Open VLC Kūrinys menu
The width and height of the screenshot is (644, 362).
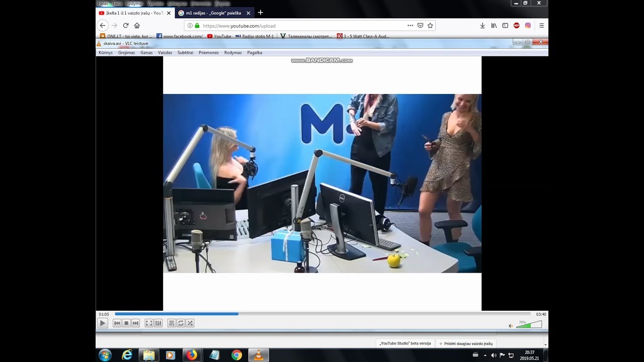coord(106,52)
